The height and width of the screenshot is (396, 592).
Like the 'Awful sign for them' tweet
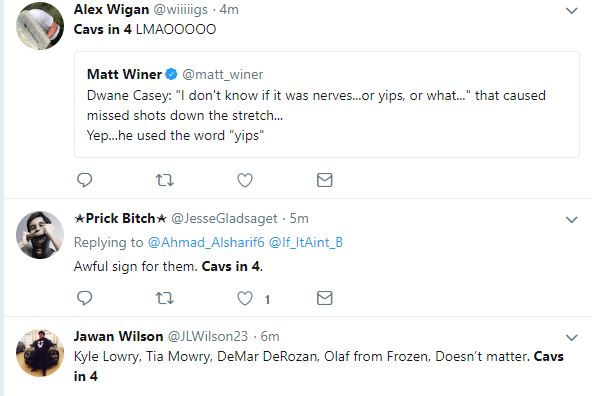[x=245, y=298]
